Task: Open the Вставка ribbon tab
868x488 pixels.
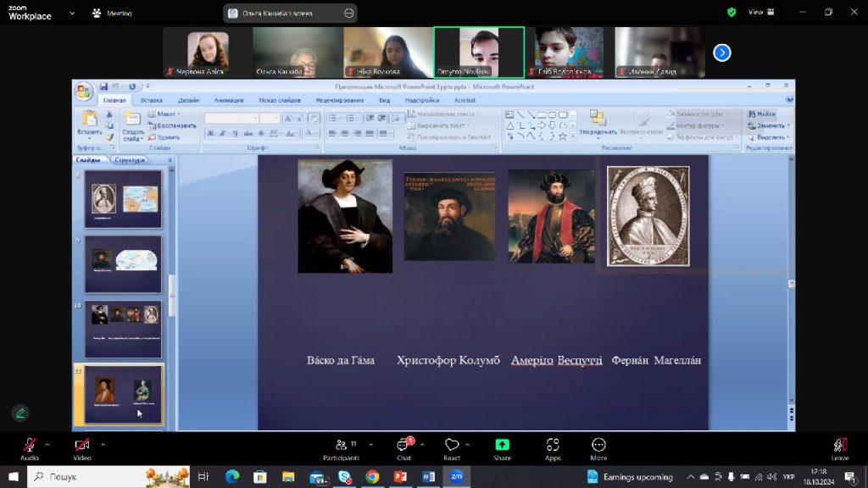Action: coord(151,100)
